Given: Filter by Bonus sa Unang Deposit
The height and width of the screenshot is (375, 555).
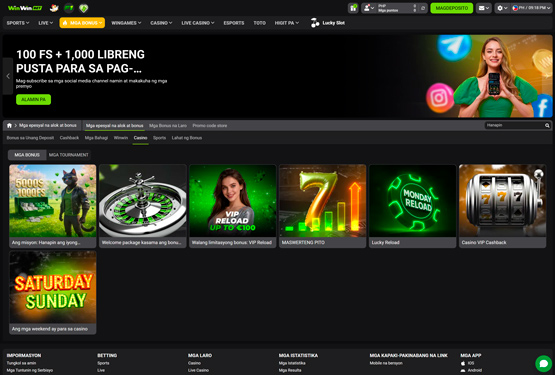Looking at the screenshot, I should click(30, 138).
